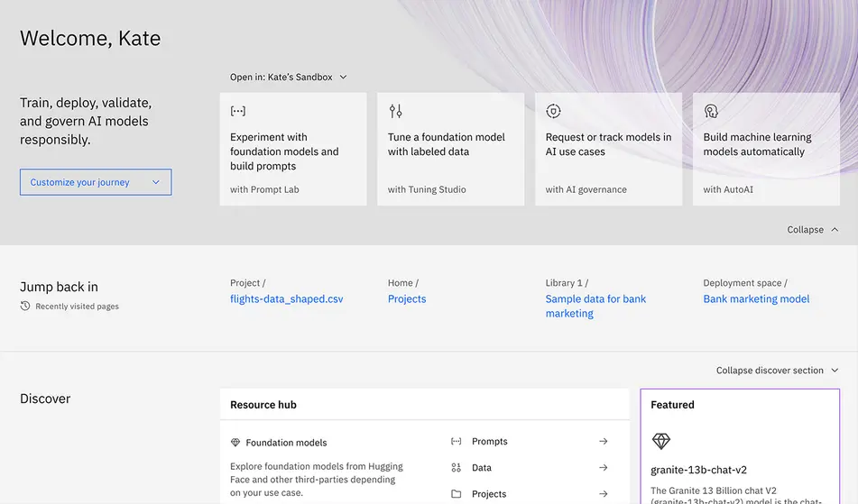Click the Jump back in heading
Viewport: 858px width, 504px height.
(x=60, y=287)
